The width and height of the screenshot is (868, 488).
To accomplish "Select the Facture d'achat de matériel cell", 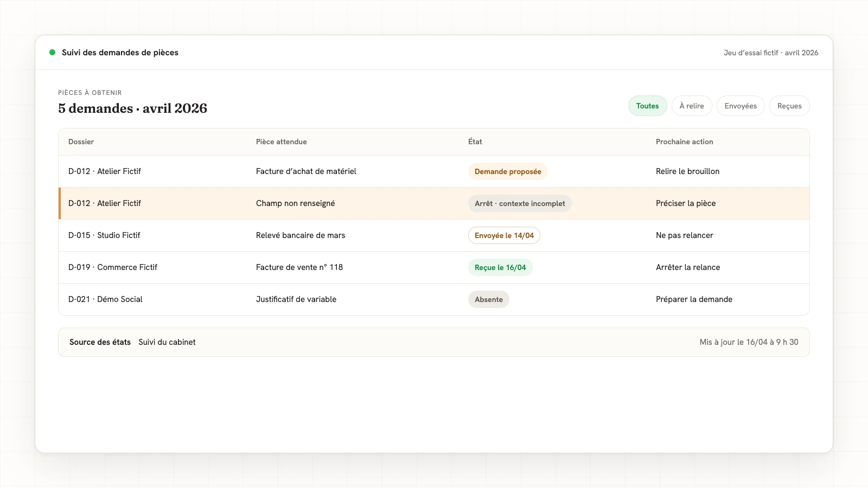I will (x=306, y=171).
